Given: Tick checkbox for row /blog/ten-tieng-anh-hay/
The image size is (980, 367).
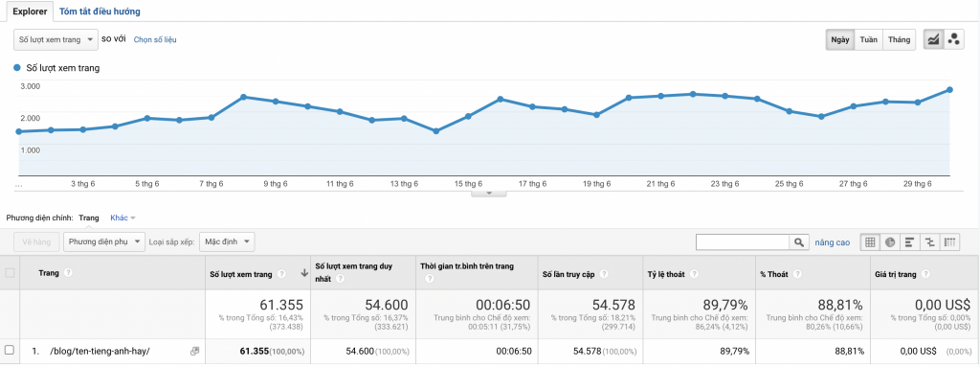Looking at the screenshot, I should point(10,350).
